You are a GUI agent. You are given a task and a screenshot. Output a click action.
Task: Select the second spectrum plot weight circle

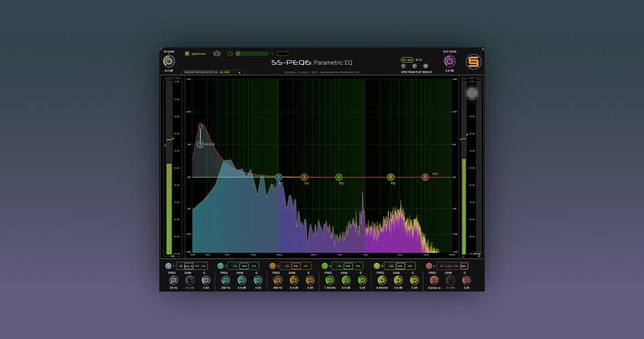pos(414,66)
